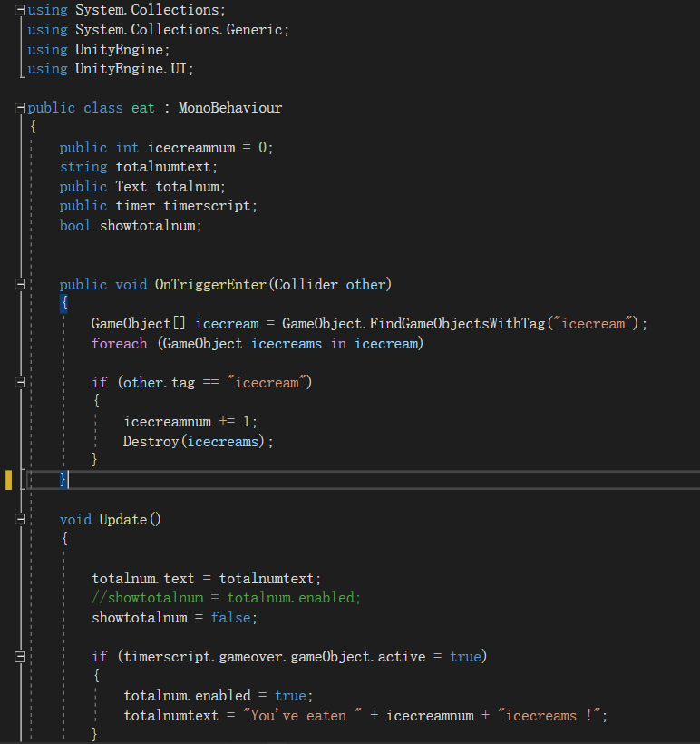The width and height of the screenshot is (700, 744).
Task: Click the 'icecreams' loop variable in foreach
Action: click(x=286, y=344)
